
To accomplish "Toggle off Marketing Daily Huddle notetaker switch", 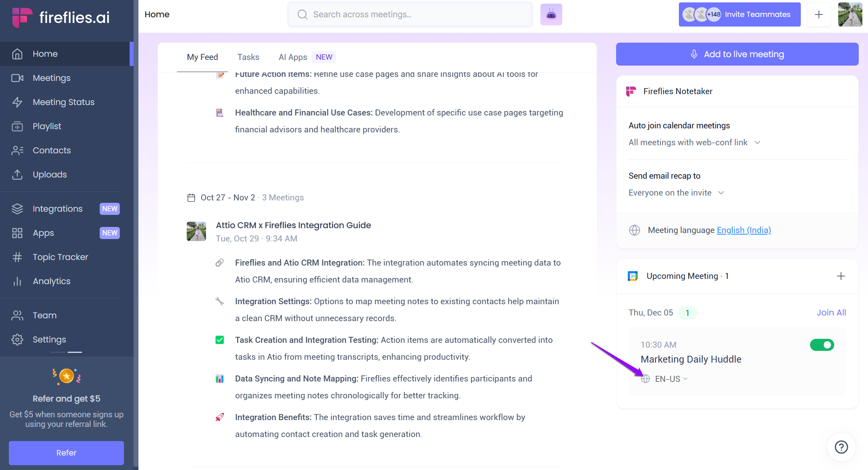I will tap(822, 345).
